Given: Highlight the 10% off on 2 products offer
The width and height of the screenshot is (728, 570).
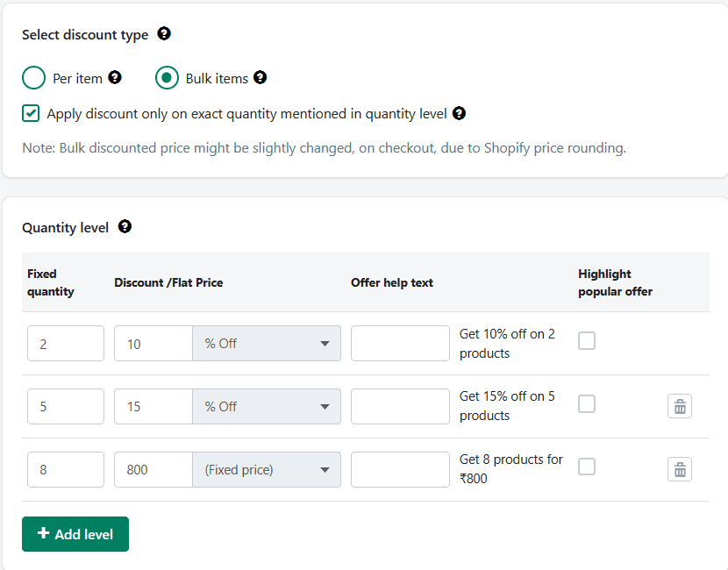Looking at the screenshot, I should coord(587,341).
